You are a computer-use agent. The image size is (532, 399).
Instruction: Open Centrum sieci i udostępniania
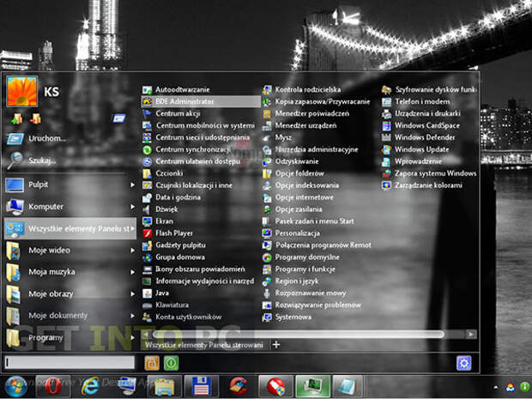[196, 137]
